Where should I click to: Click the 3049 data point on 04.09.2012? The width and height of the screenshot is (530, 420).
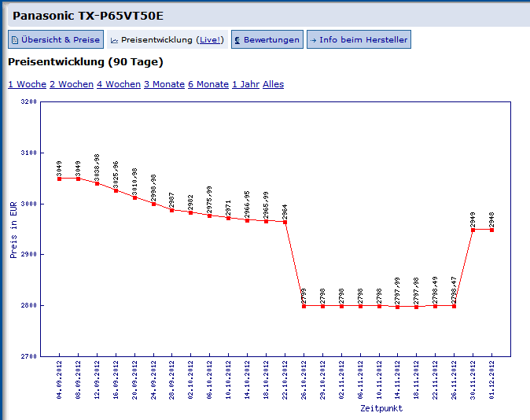tap(60, 179)
